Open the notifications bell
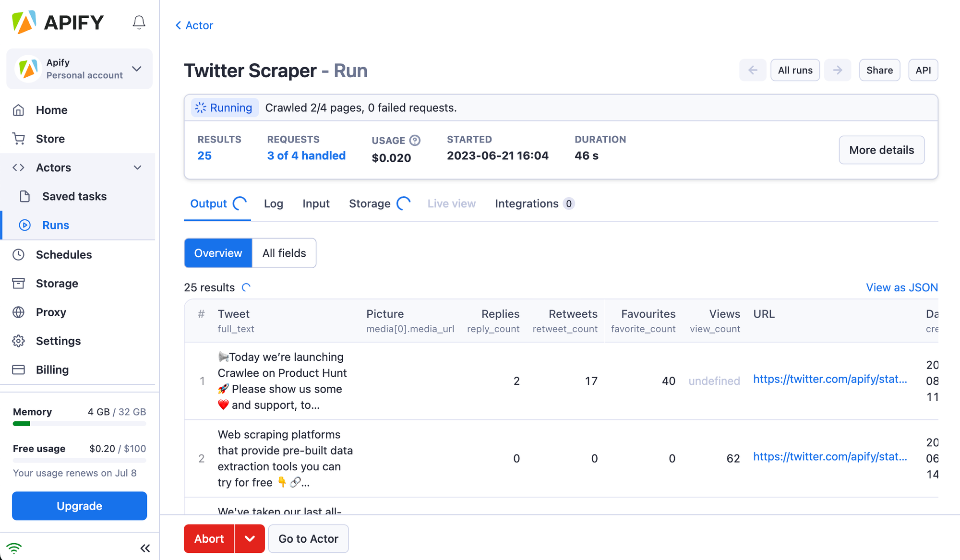The width and height of the screenshot is (960, 560). (139, 23)
